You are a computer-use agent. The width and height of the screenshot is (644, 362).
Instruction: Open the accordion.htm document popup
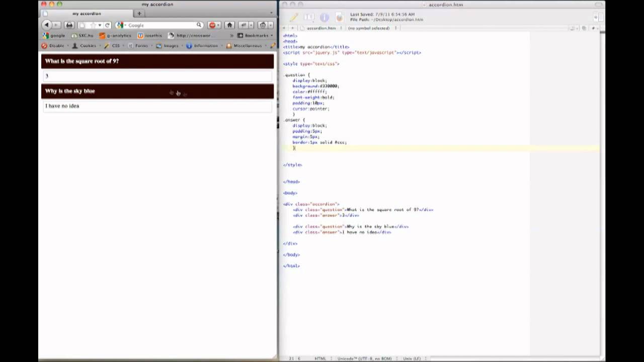[x=321, y=28]
